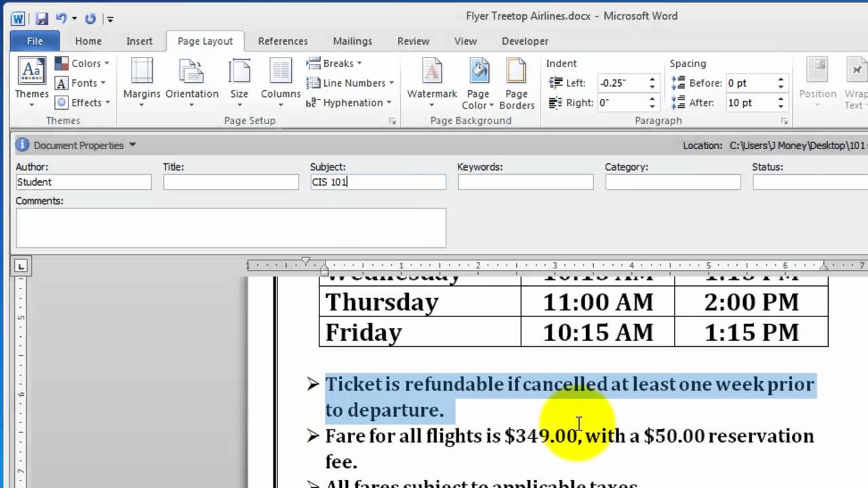Click the Indent Right value field
Screen dimensions: 868x488
tap(622, 102)
